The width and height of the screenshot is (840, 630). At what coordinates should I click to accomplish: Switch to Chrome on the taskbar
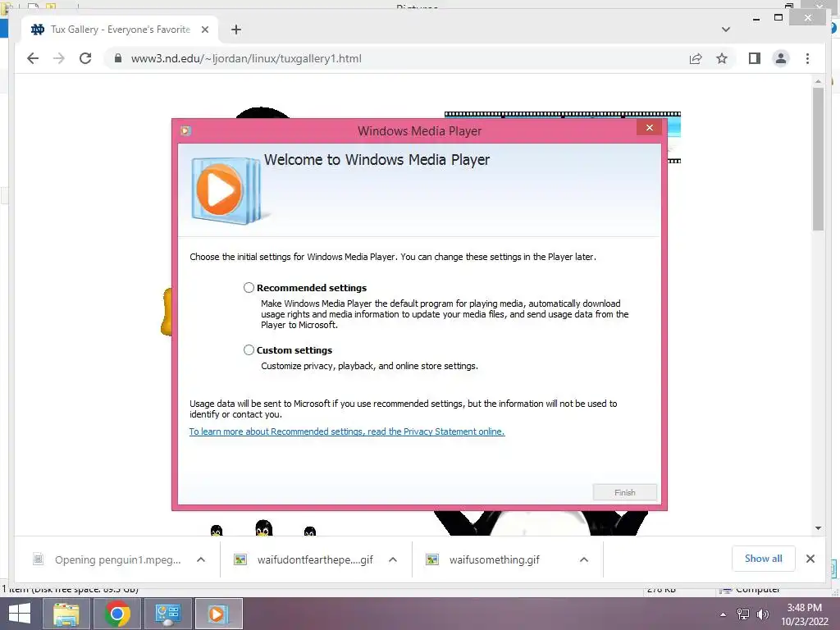pos(116,614)
